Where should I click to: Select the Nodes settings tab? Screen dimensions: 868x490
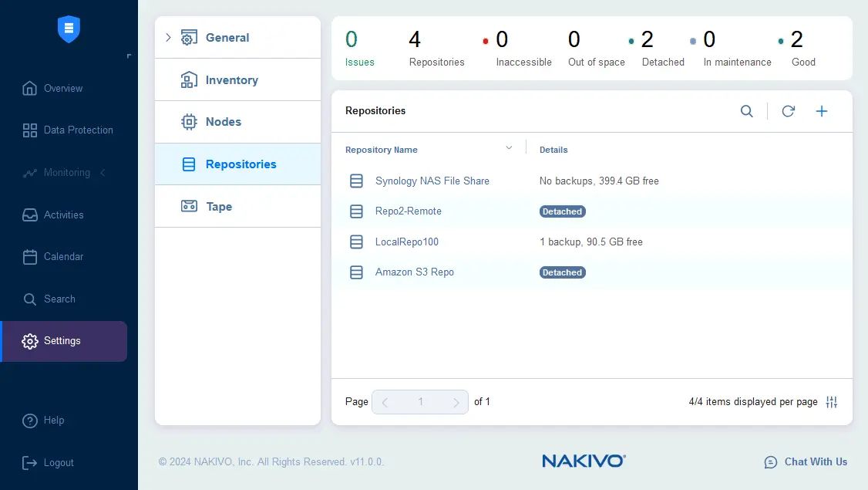coord(238,122)
